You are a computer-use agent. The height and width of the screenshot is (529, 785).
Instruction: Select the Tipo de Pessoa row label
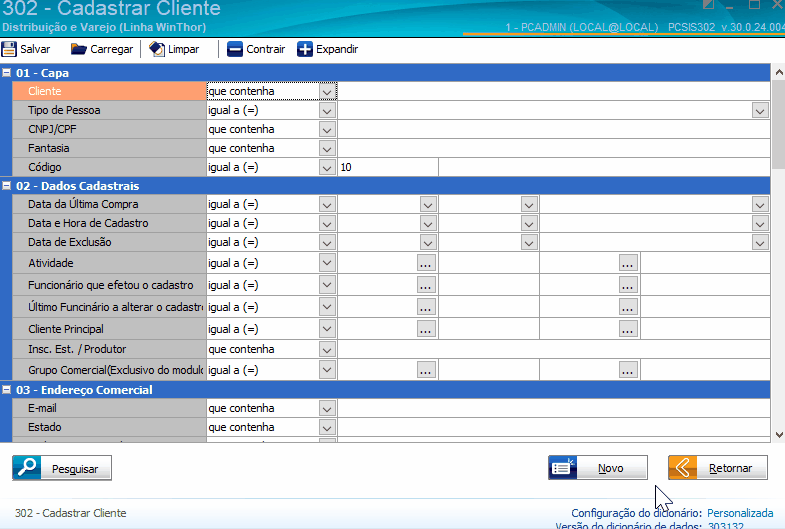(x=109, y=110)
